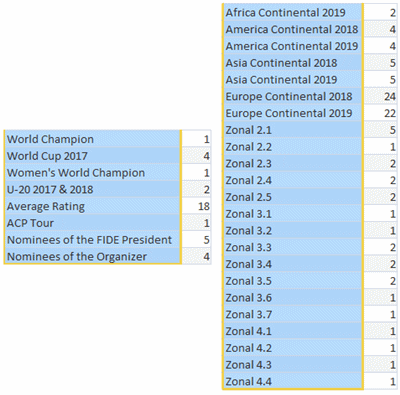The height and width of the screenshot is (395, 400).
Task: Select the Africa Continental 2019 cell
Action: [293, 12]
